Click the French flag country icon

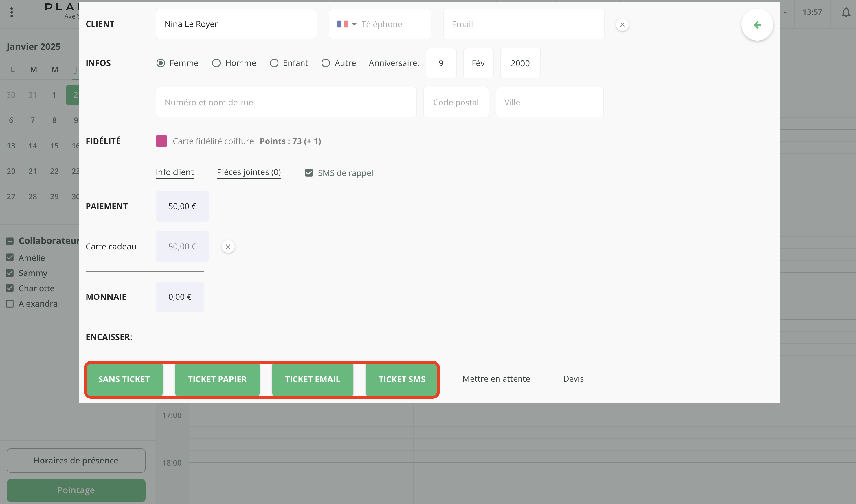[342, 24]
